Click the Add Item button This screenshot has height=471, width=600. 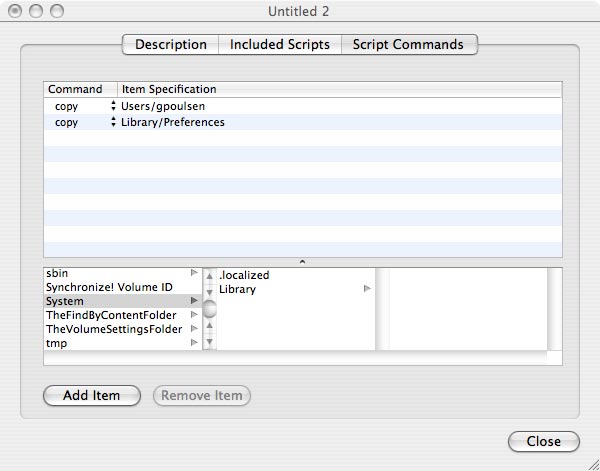click(x=92, y=395)
